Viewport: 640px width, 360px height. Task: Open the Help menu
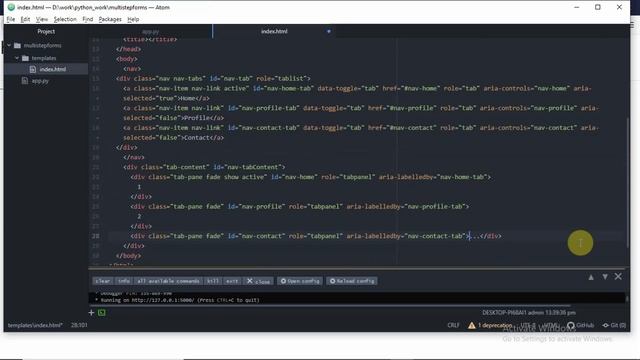click(x=133, y=19)
